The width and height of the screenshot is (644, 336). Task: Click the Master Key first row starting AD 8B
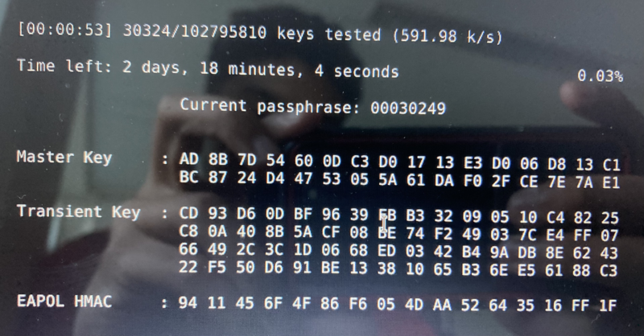point(400,160)
